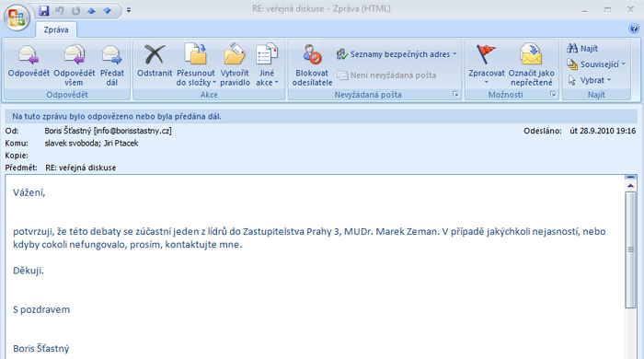
Task: Open Přesunout do složky menu
Action: pos(195,65)
